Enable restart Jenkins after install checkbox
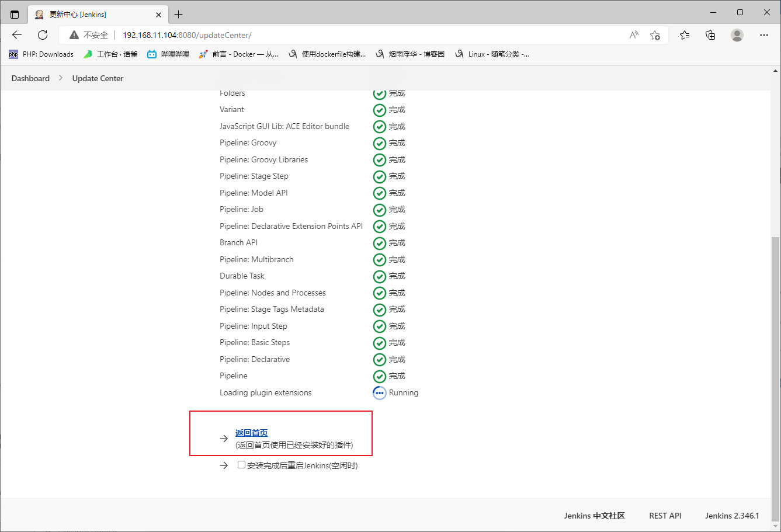This screenshot has height=532, width=781. click(241, 465)
